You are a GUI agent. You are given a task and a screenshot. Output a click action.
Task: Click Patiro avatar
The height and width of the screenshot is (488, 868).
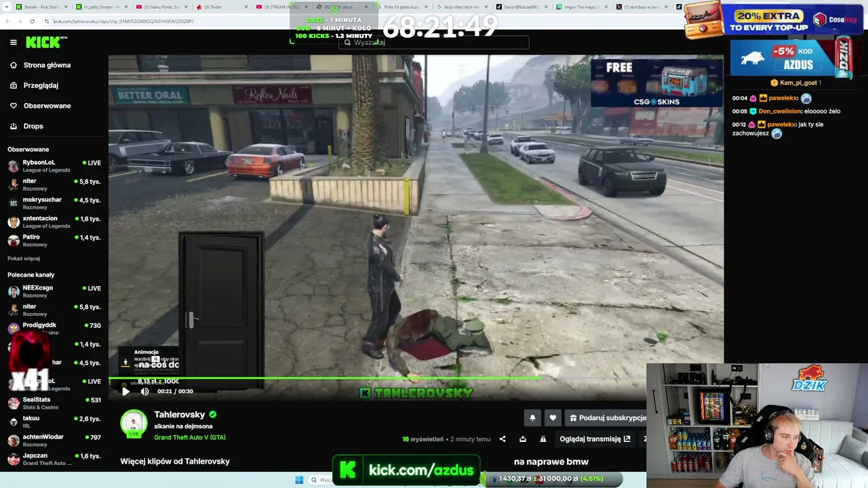point(14,241)
